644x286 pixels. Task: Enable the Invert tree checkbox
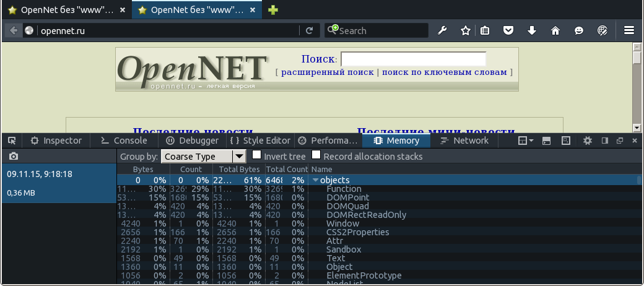257,155
